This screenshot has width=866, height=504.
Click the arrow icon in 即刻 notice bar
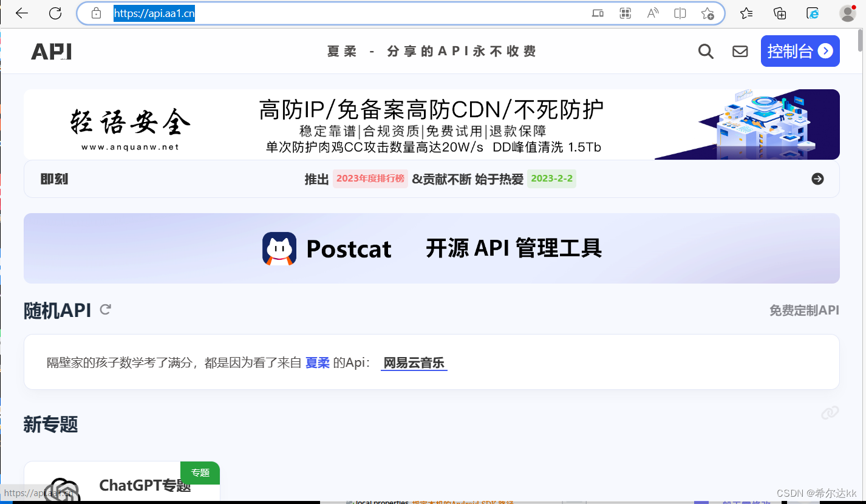click(817, 179)
